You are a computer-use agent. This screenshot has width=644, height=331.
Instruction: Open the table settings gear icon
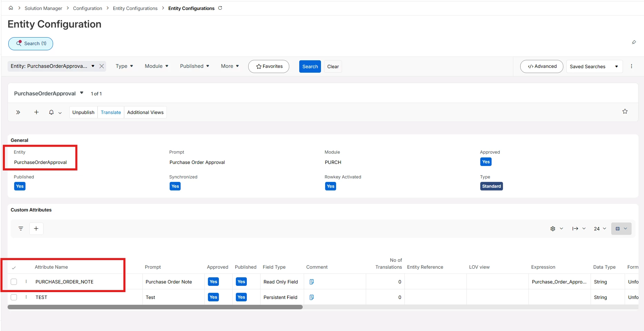pos(553,229)
